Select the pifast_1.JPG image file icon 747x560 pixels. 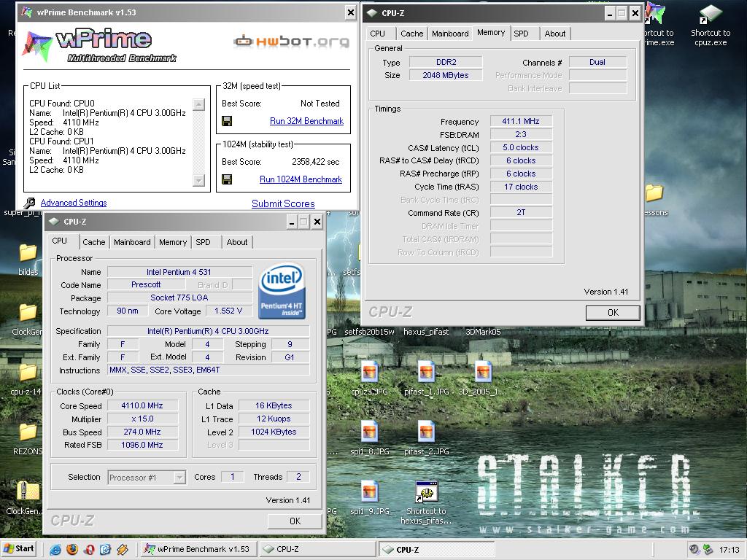coord(426,372)
